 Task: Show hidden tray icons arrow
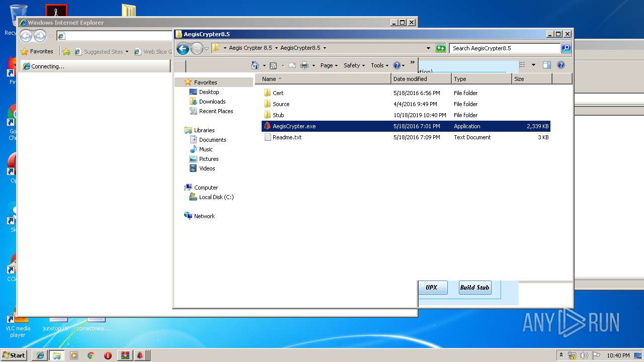pos(561,355)
